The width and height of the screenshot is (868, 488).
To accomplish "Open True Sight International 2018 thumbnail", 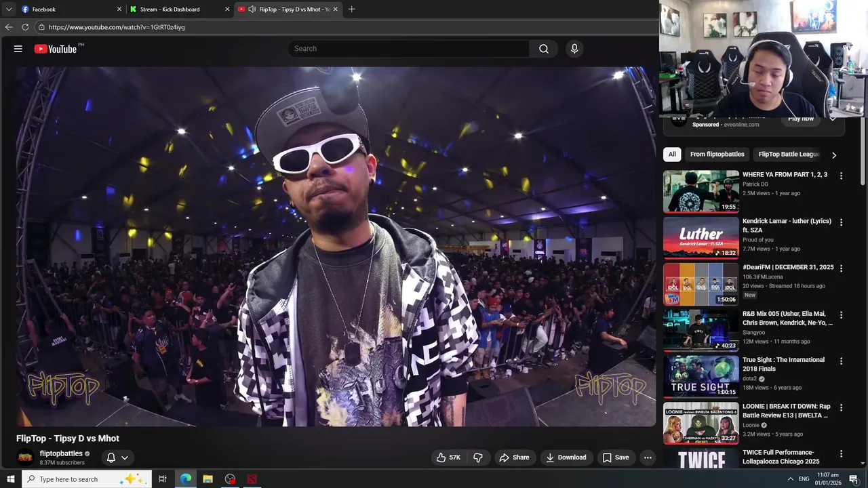I will click(x=701, y=377).
